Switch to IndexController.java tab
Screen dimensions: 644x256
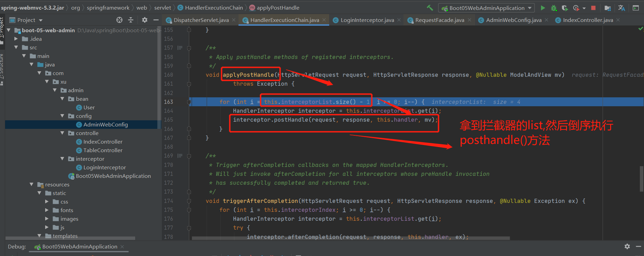[588, 20]
